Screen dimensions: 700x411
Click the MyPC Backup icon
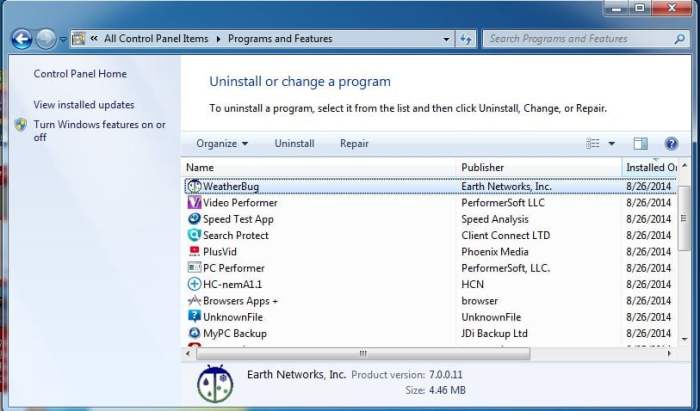coord(194,333)
